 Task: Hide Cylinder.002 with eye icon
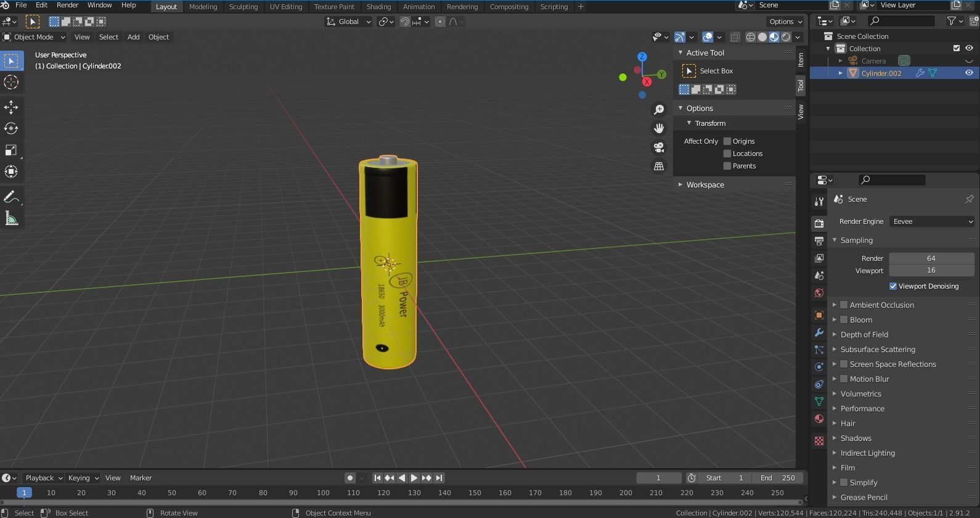(969, 73)
